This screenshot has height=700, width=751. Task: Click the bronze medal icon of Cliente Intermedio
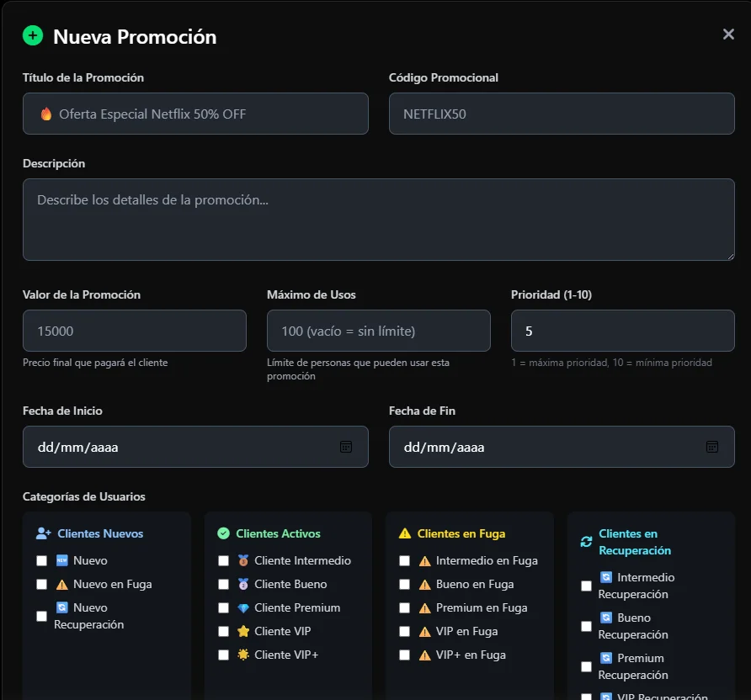click(x=243, y=560)
